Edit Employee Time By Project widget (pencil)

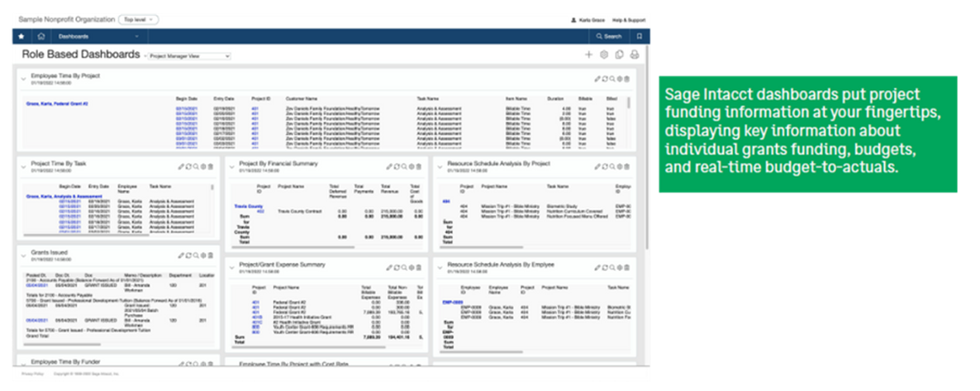point(597,79)
